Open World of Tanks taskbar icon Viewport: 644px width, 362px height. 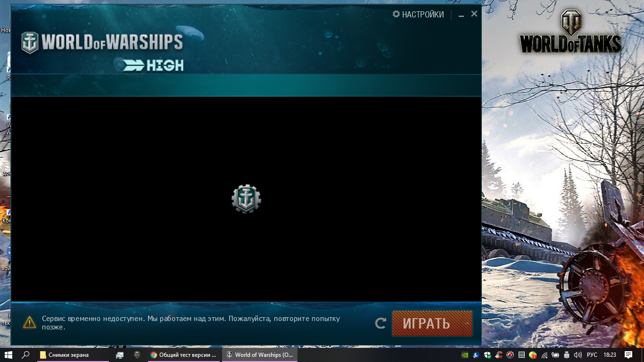click(x=138, y=355)
